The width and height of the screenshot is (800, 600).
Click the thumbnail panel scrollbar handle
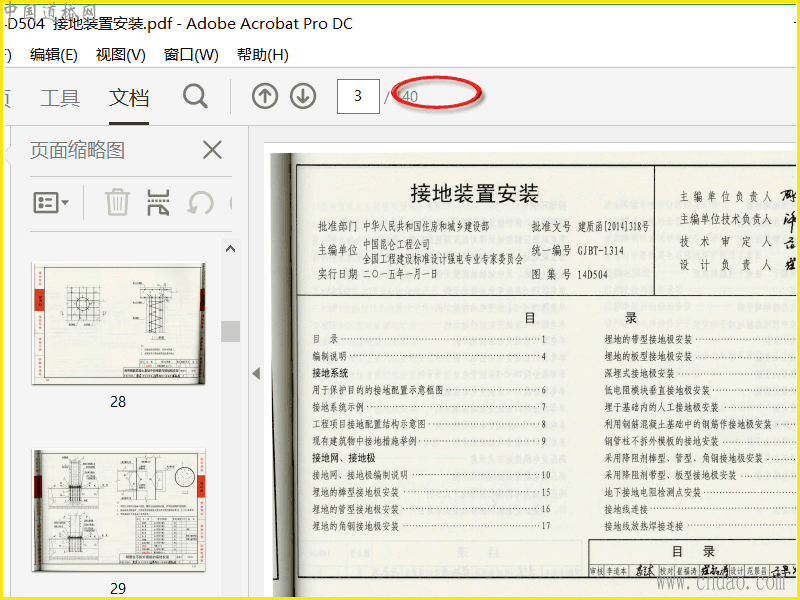tap(231, 331)
